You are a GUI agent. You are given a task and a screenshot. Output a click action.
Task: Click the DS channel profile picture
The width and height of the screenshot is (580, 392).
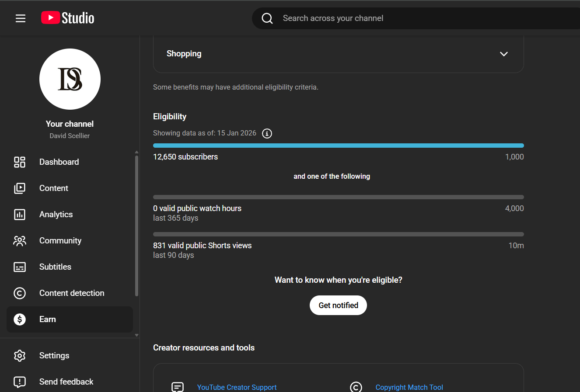coord(70,79)
